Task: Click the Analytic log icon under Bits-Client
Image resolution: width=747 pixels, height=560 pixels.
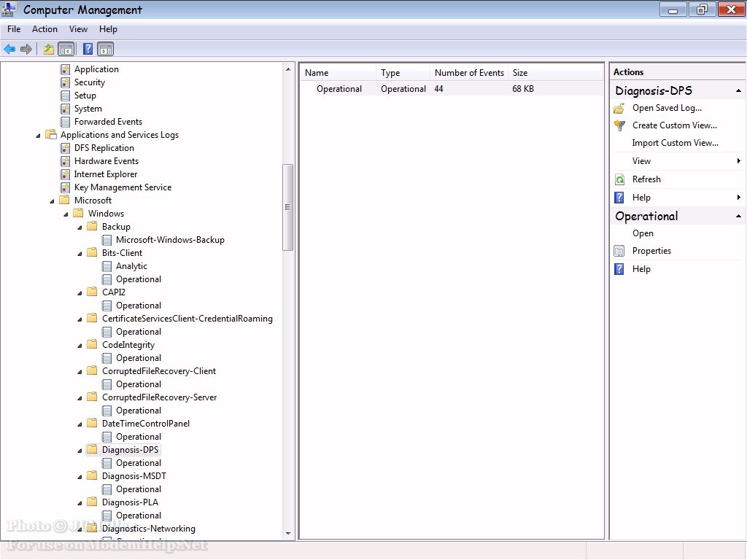Action: tap(107, 266)
